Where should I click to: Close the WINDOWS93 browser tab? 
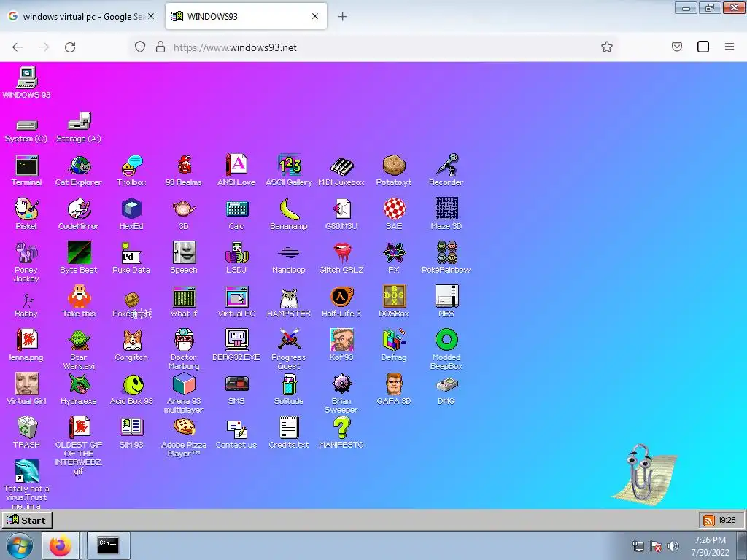pyautogui.click(x=315, y=16)
